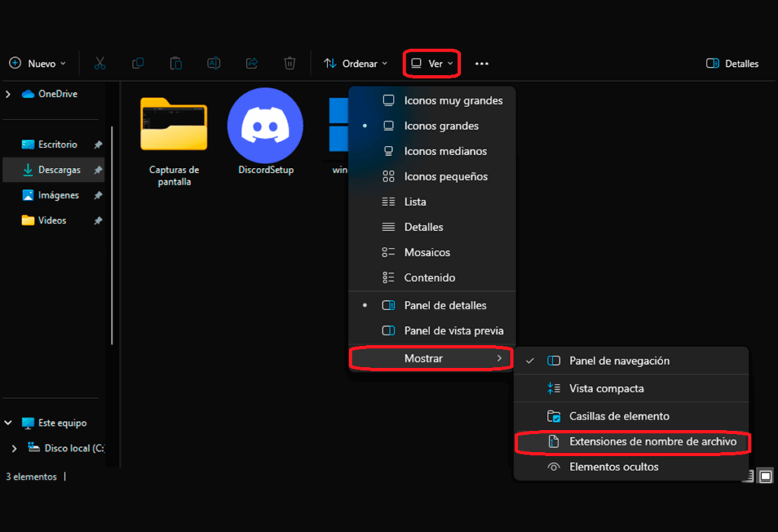Viewport: 778px width, 532px height.
Task: Open the Ordenar dropdown
Action: point(356,64)
